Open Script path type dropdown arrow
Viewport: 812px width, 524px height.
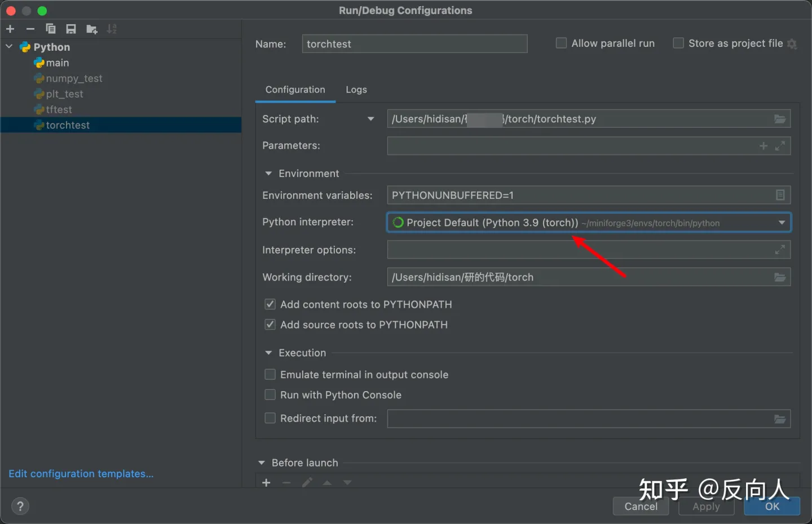click(x=370, y=119)
